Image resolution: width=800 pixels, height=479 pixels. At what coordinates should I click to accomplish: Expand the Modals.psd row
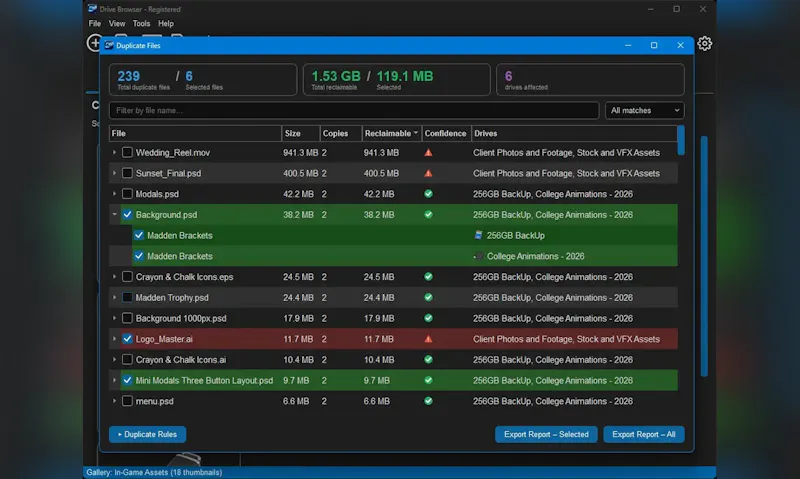pos(114,194)
